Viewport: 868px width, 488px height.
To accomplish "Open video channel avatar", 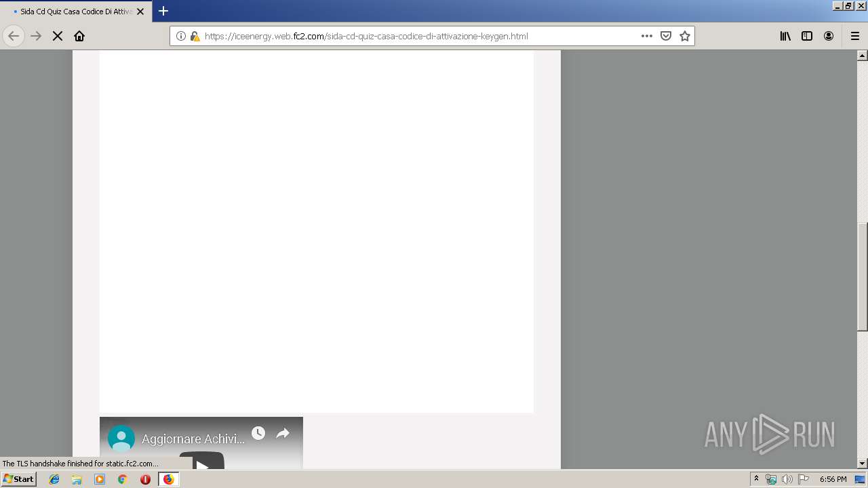I will [121, 439].
